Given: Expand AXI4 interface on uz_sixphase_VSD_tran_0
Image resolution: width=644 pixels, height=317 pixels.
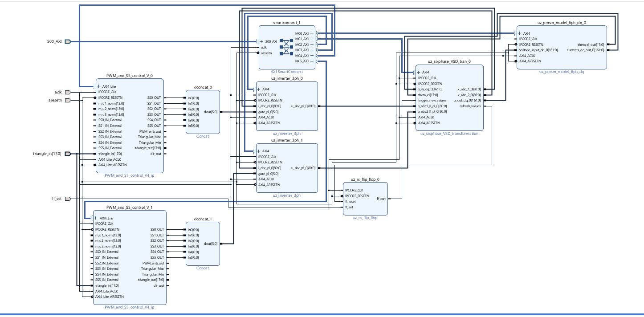Looking at the screenshot, I should pyautogui.click(x=419, y=72).
